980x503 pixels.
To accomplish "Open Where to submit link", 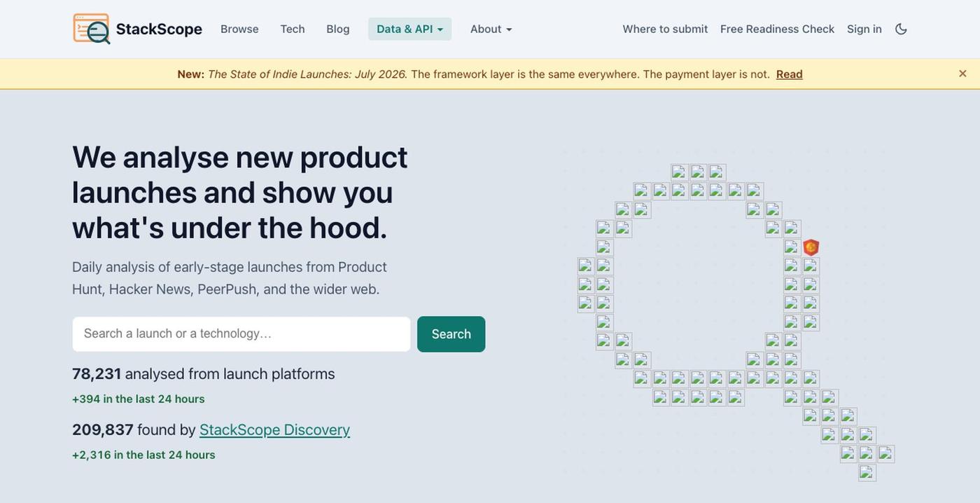I will [x=665, y=29].
